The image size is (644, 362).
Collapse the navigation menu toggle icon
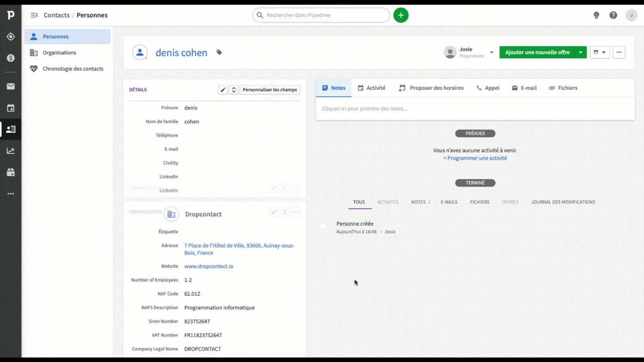pyautogui.click(x=34, y=15)
